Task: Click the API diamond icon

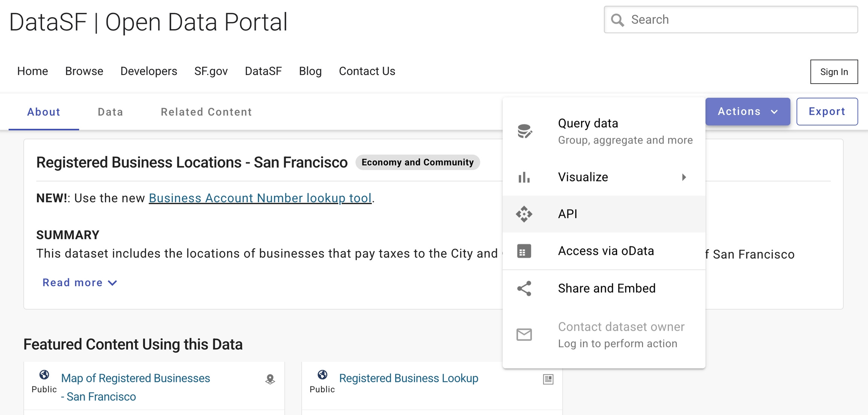Action: tap(524, 214)
